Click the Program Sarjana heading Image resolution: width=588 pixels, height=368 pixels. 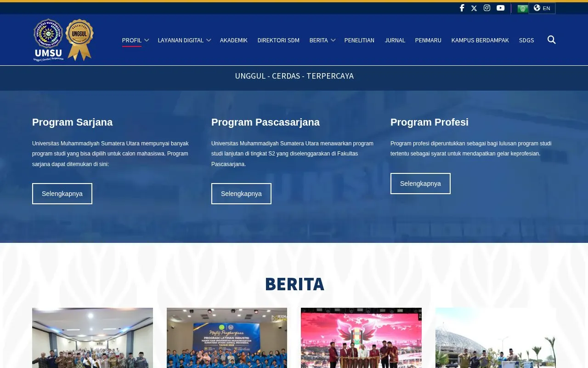coord(72,122)
